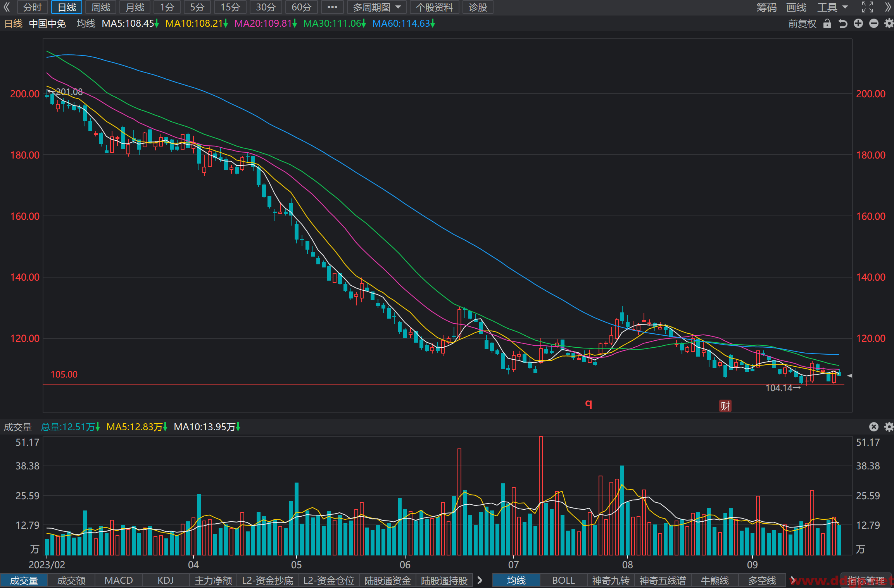This screenshot has width=894, height=588.
Task: Close the volume indicator panel
Action: coord(873,427)
